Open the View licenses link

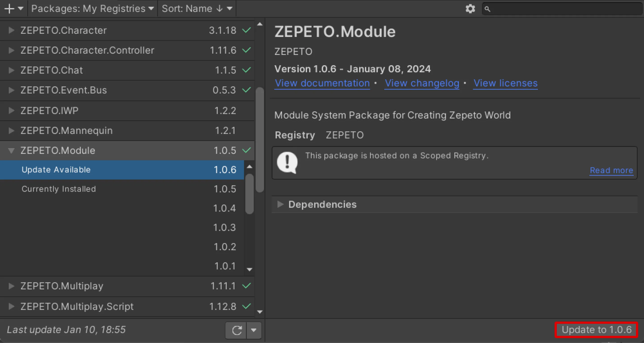(x=505, y=83)
